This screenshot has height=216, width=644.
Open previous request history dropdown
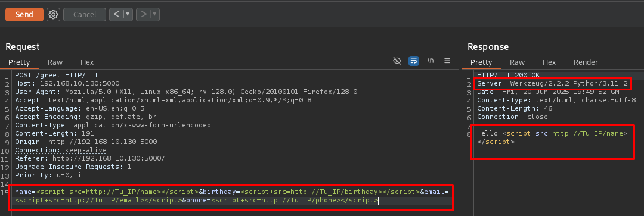pos(128,14)
